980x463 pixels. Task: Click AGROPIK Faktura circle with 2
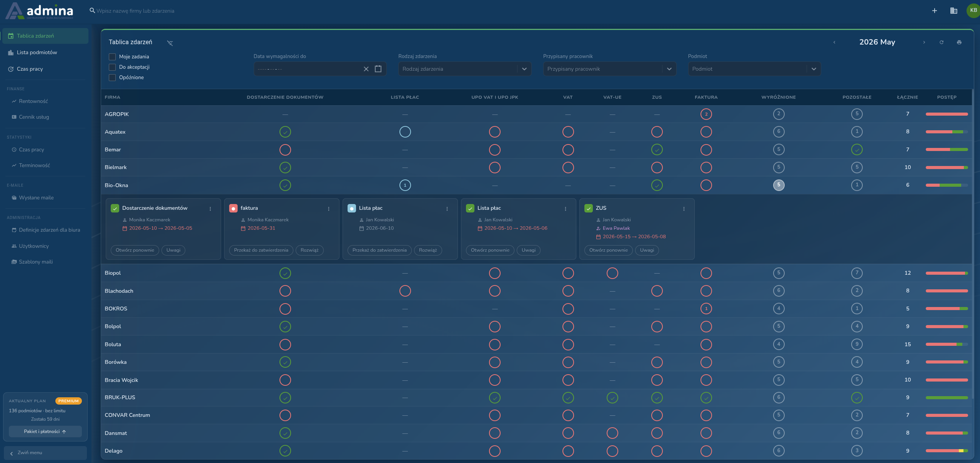point(706,114)
